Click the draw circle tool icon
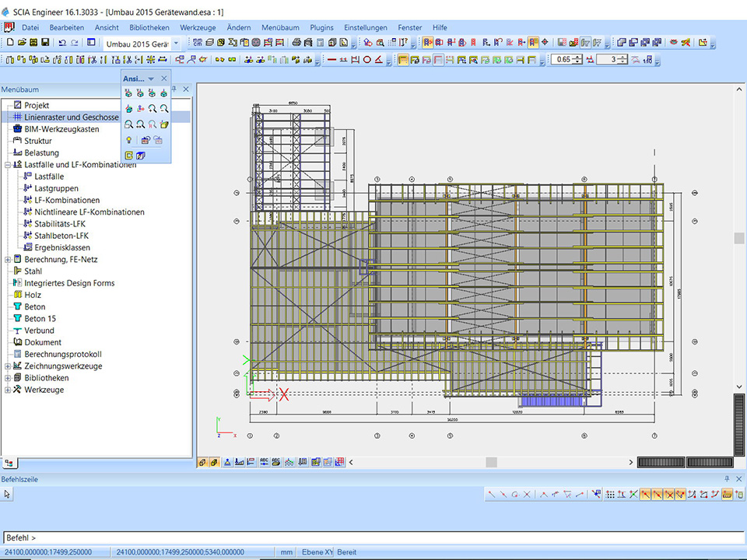The height and width of the screenshot is (560, 747). tap(366, 59)
